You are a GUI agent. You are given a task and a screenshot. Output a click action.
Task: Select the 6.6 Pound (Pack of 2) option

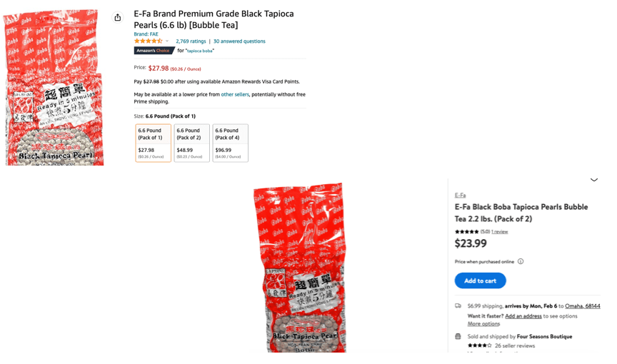click(x=192, y=143)
